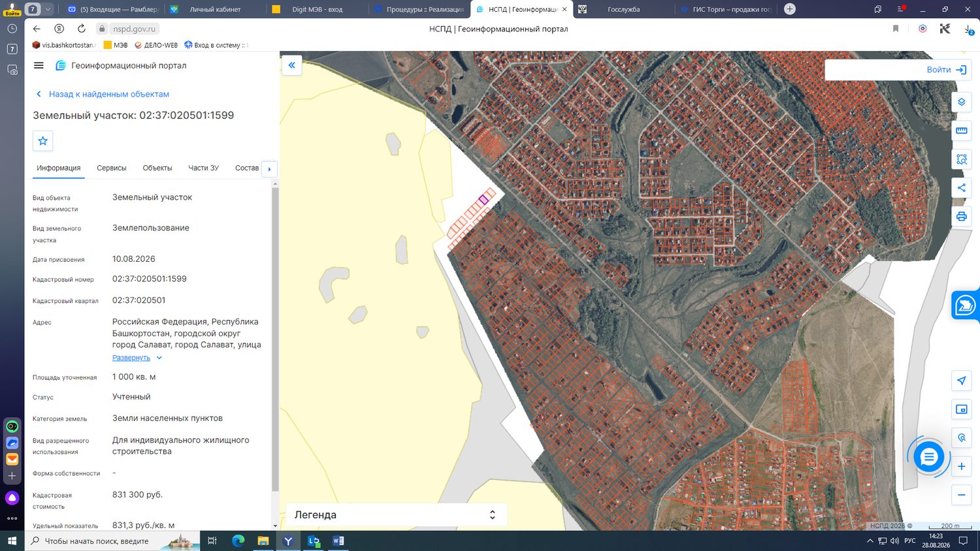
Task: Click the Windows taskbar search box
Action: click(x=114, y=541)
